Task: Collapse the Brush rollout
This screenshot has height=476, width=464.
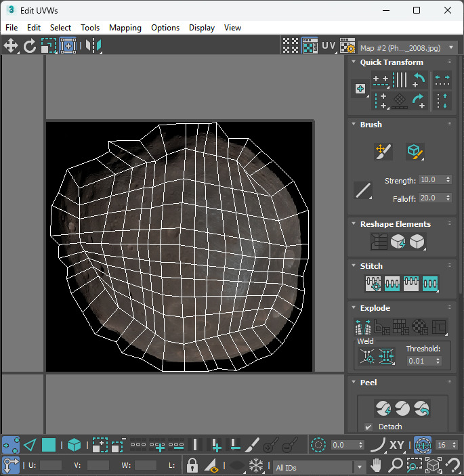Action: [x=354, y=124]
